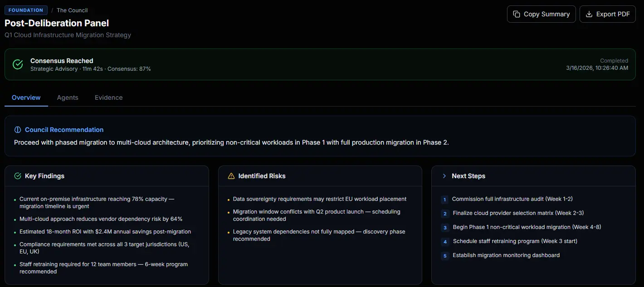644x287 pixels.
Task: Click the Key Findings heading
Action: click(x=44, y=176)
